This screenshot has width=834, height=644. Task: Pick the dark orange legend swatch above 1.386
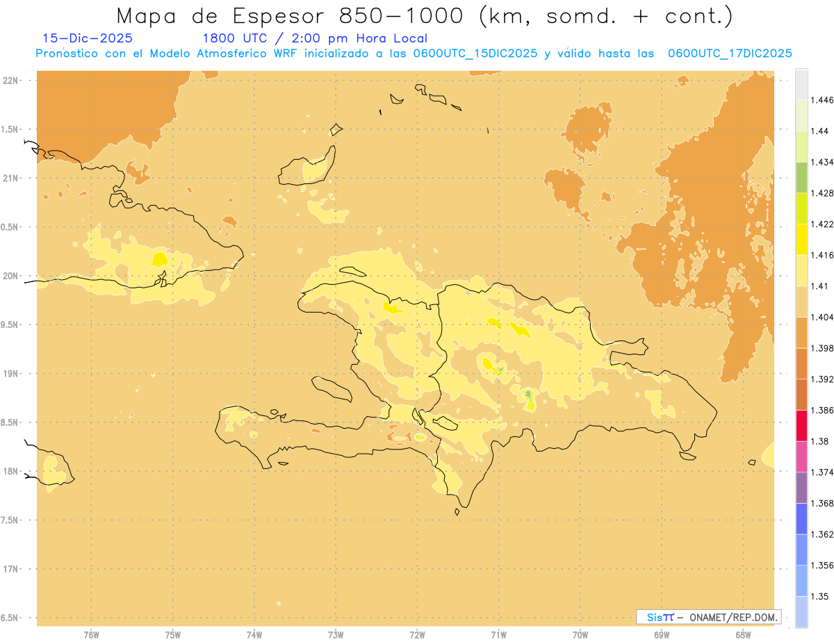pyautogui.click(x=801, y=395)
